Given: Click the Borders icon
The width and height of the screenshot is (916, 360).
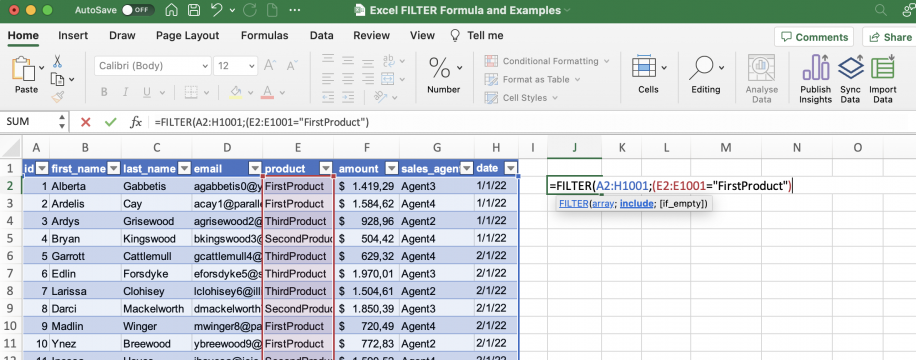Looking at the screenshot, I should (x=190, y=92).
